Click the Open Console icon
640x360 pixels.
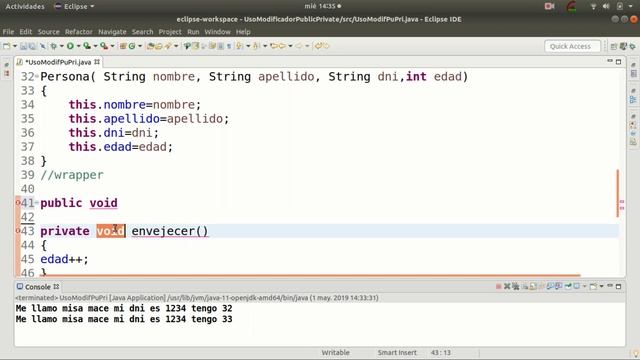593,287
